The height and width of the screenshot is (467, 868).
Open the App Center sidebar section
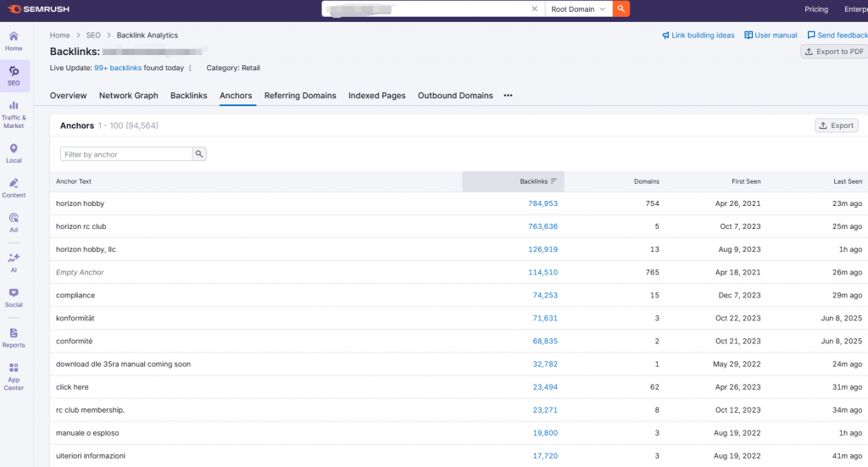pos(14,377)
